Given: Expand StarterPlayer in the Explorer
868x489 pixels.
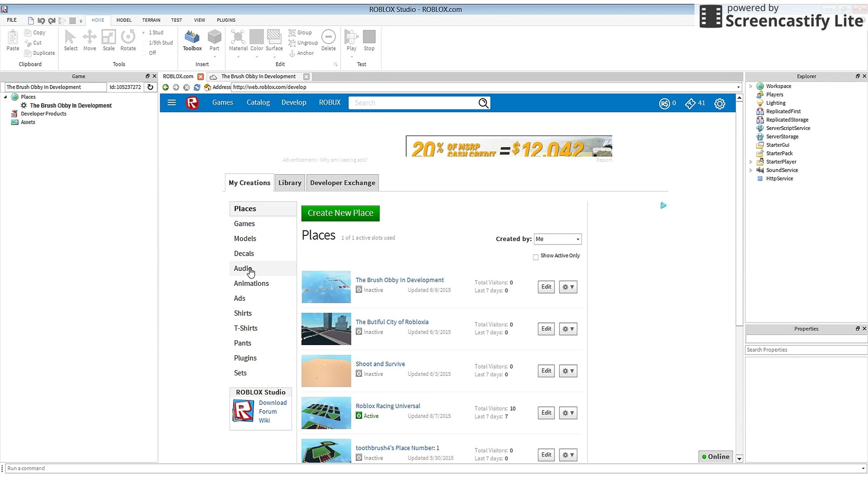Looking at the screenshot, I should coord(751,162).
